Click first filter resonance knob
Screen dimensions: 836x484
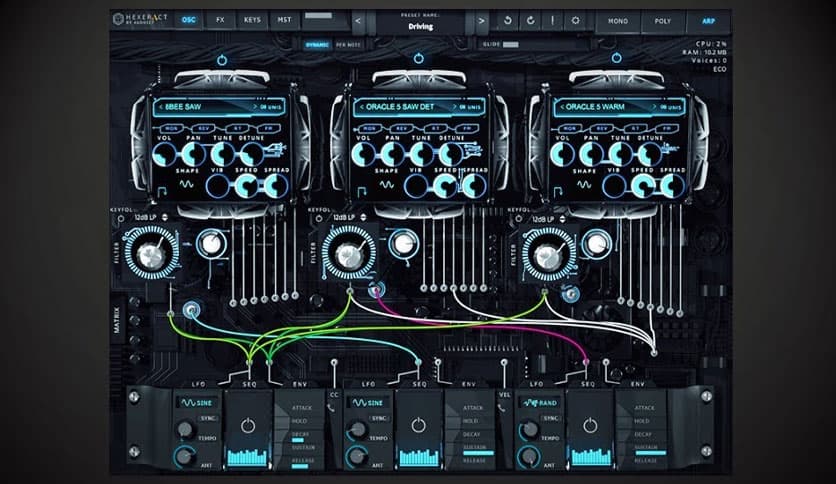click(212, 244)
